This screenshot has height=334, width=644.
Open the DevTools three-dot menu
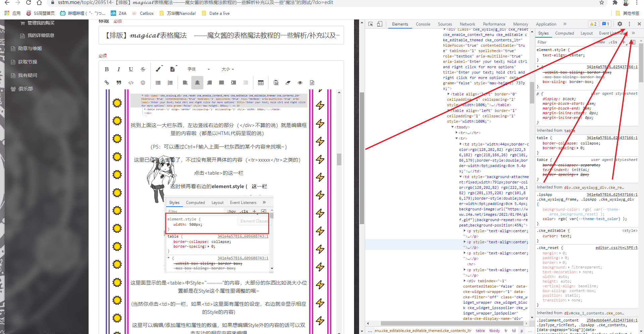point(629,24)
